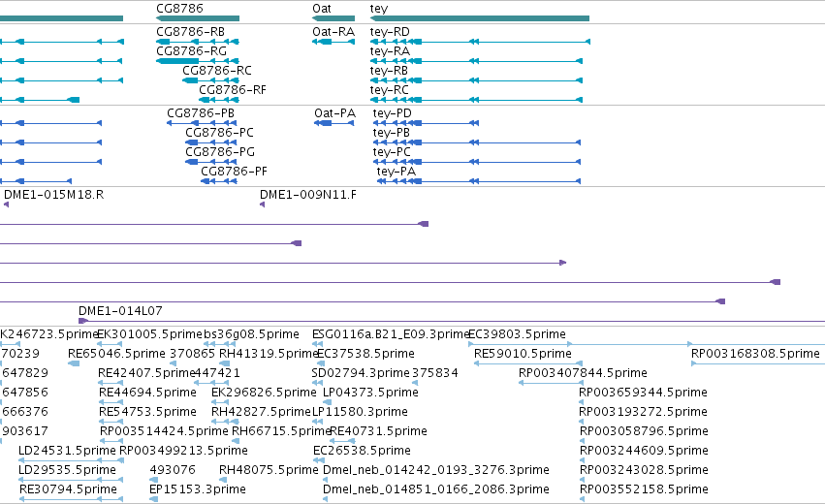The width and height of the screenshot is (825, 504).
Task: Select the tey-RA transcript label
Action: (390, 51)
